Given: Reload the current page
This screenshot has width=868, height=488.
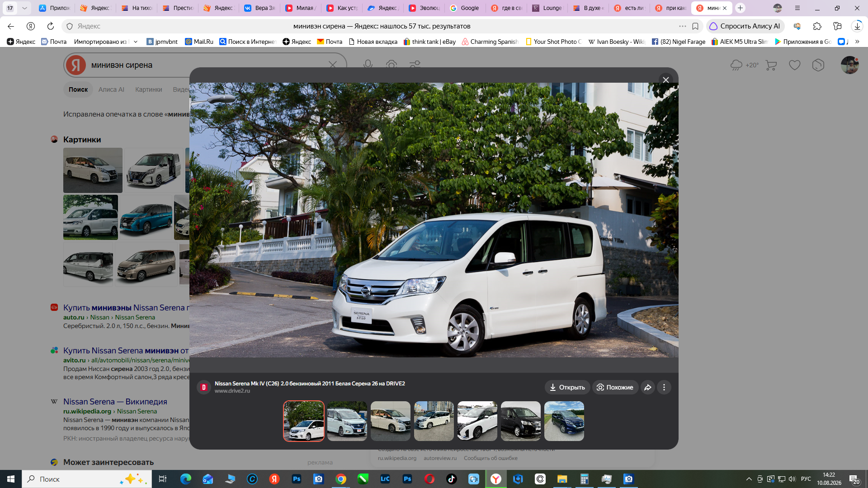Looking at the screenshot, I should 51,26.
